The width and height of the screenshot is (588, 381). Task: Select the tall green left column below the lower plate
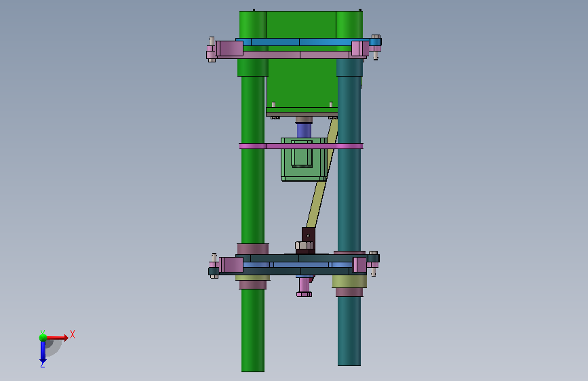pos(253,330)
